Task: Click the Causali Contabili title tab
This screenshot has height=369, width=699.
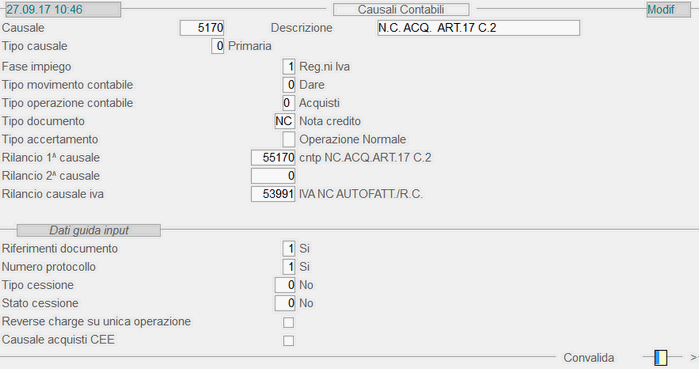Action: 401,9
